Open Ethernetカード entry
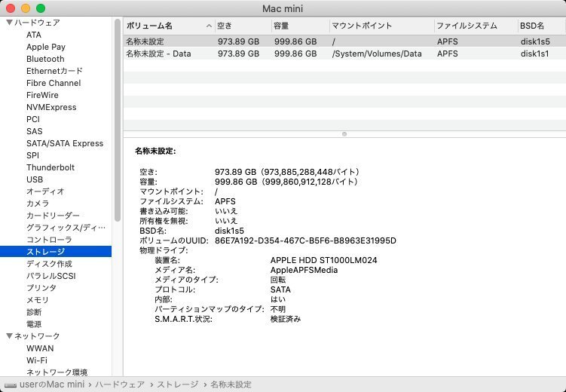The height and width of the screenshot is (392, 566). click(x=54, y=71)
